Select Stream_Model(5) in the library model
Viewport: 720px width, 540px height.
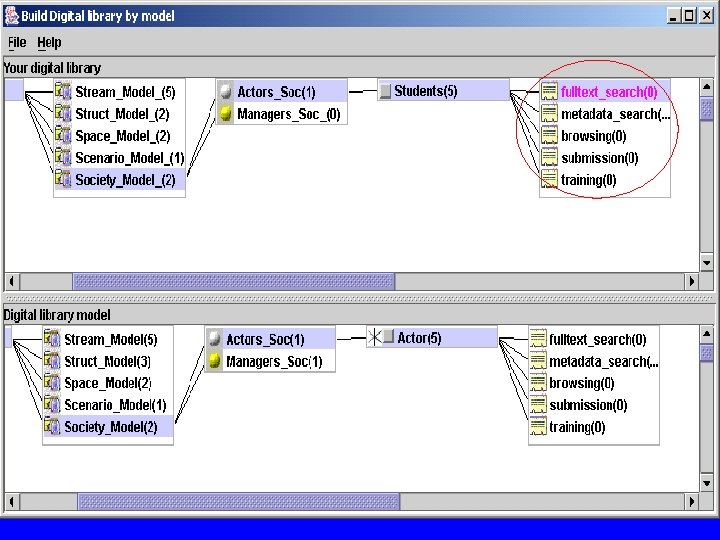tap(111, 339)
